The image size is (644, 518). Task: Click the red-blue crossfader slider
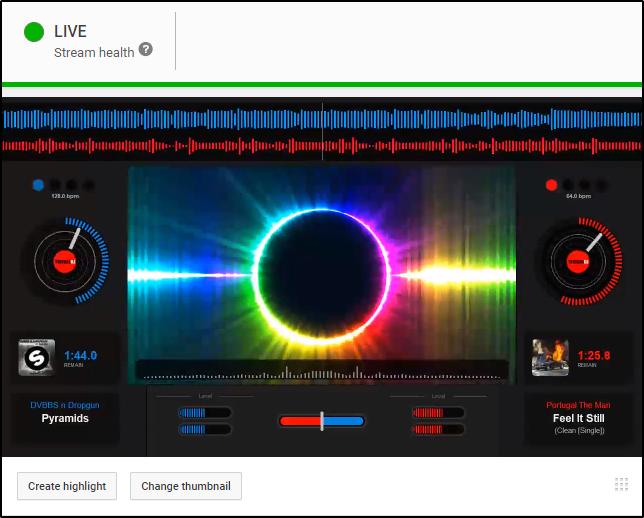322,421
